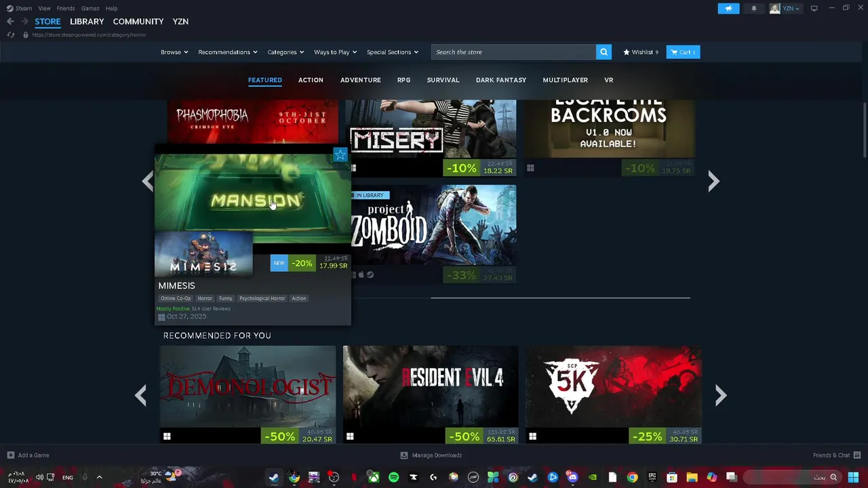Open the Resident Evil 4 game card
The height and width of the screenshot is (488, 868).
431,394
